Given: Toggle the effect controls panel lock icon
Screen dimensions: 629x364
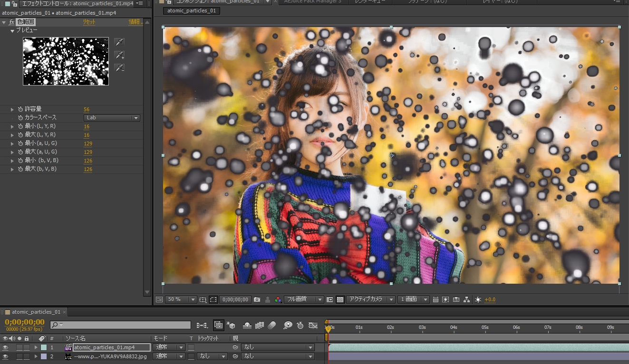Looking at the screenshot, I should pos(14,3).
